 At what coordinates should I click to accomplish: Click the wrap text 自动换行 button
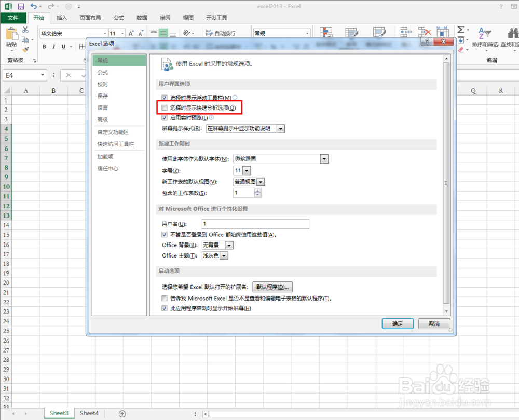pos(221,33)
